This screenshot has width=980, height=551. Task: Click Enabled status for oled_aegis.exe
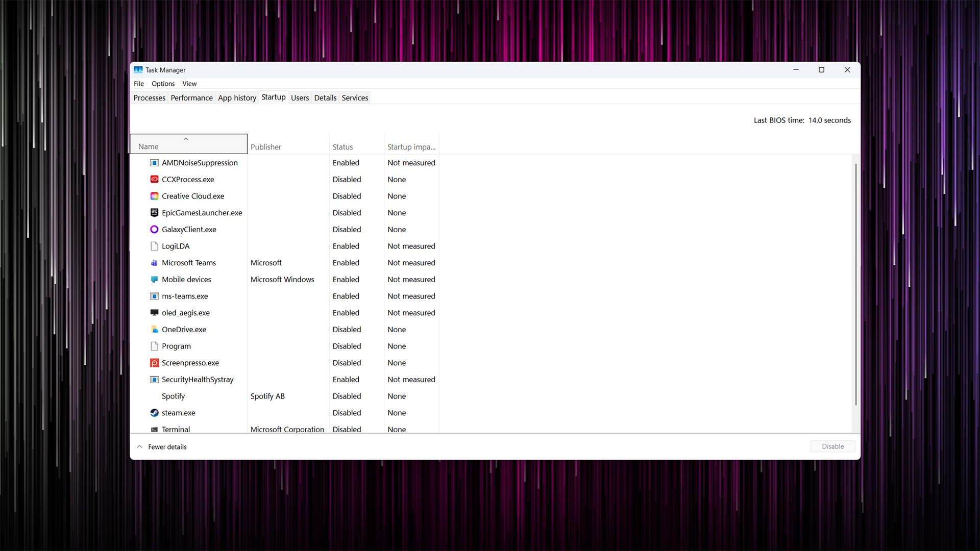point(346,313)
